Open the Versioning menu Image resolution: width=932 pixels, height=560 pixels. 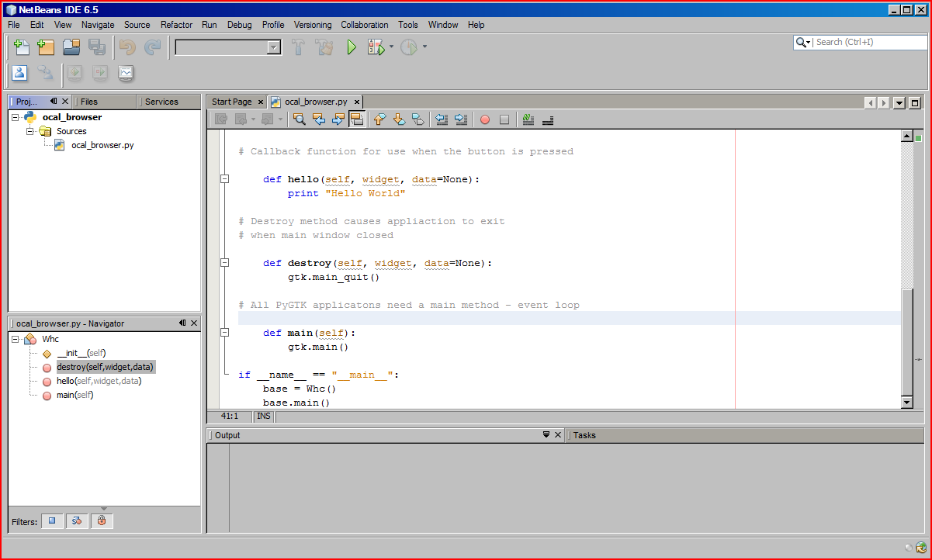313,25
